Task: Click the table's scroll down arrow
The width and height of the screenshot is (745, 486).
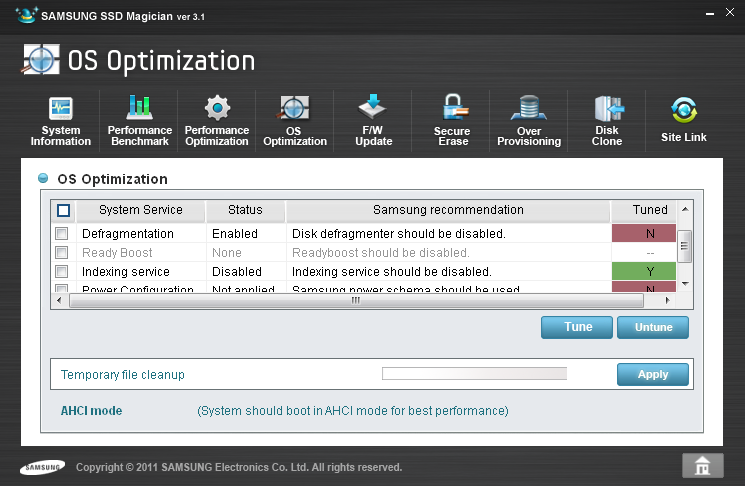Action: pyautogui.click(x=685, y=284)
